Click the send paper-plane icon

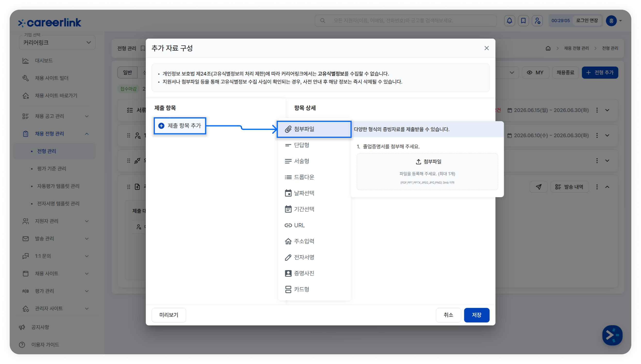[x=538, y=187]
